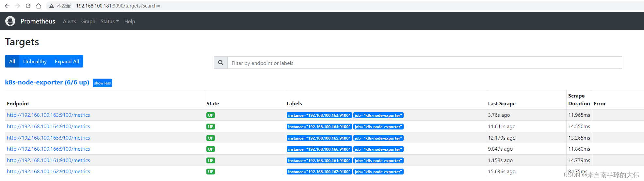The height and width of the screenshot is (181, 644).
Task: Click the "13.265ms" scrape duration
Action: point(579,138)
